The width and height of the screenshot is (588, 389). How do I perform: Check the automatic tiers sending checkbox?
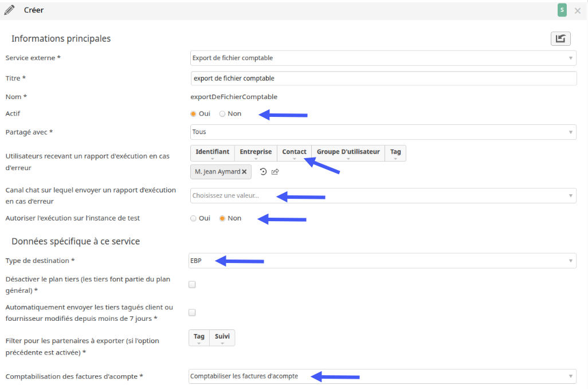click(x=192, y=313)
